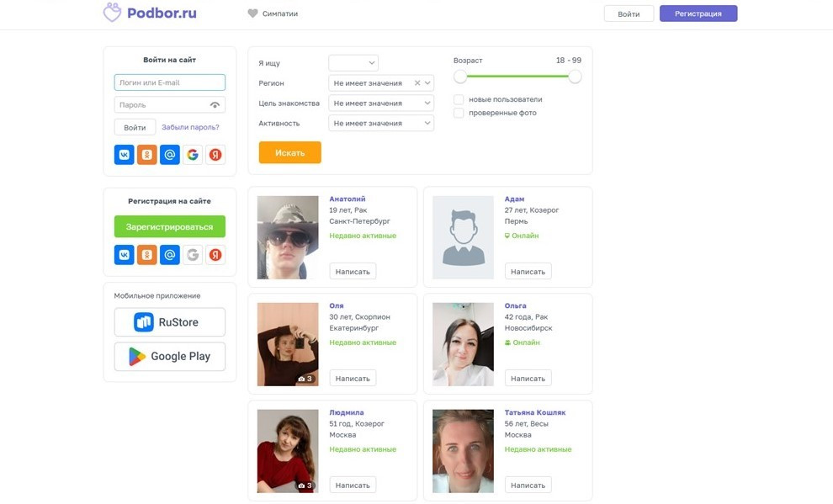The image size is (833, 504).
Task: Click the Войти button under the password field
Action: [x=135, y=127]
